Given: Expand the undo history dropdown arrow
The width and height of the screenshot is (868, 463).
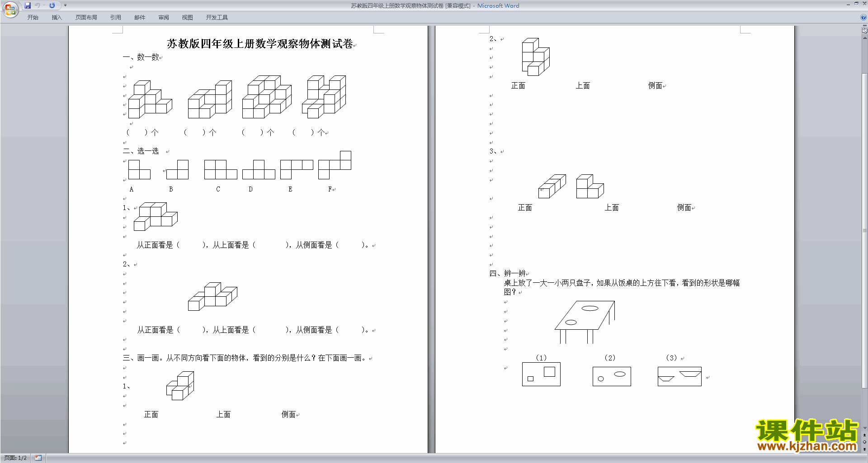Looking at the screenshot, I should coord(44,5).
